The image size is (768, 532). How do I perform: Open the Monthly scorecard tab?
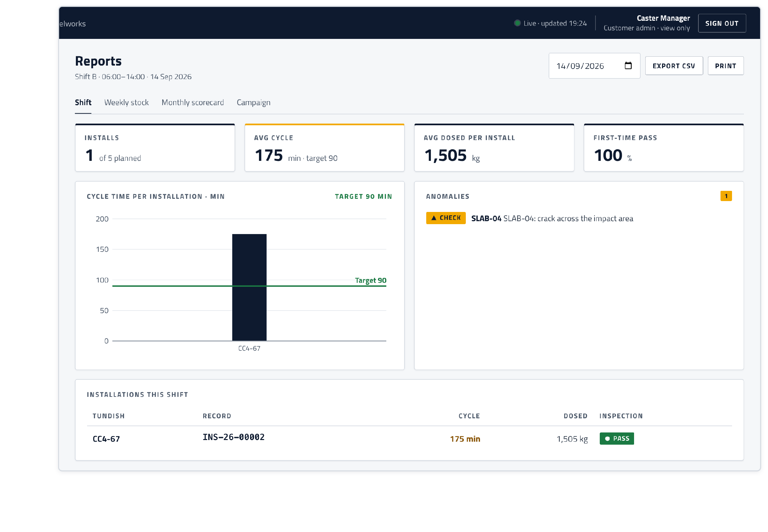click(193, 102)
